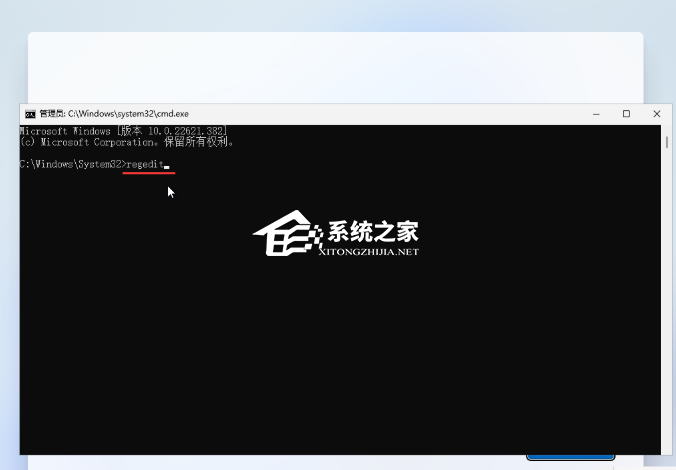
Task: Click the scrollbar up arrow
Action: click(667, 130)
